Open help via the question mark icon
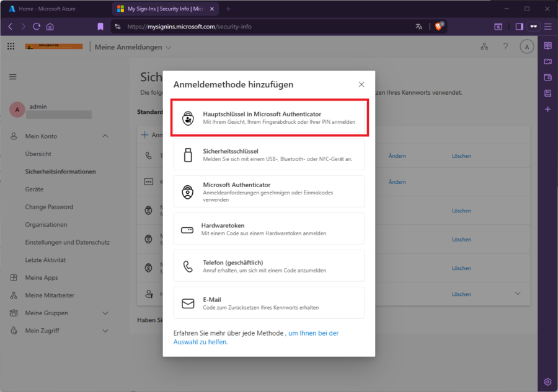 (505, 46)
